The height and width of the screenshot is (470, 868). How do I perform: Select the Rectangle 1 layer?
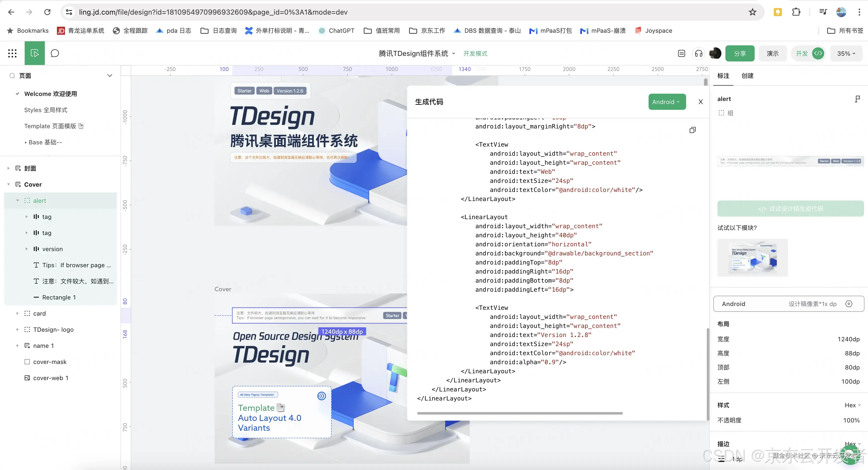click(61, 297)
